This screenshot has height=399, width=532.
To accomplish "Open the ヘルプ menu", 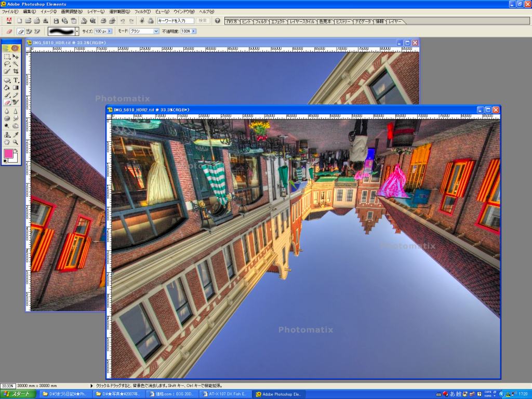I will pyautogui.click(x=207, y=11).
